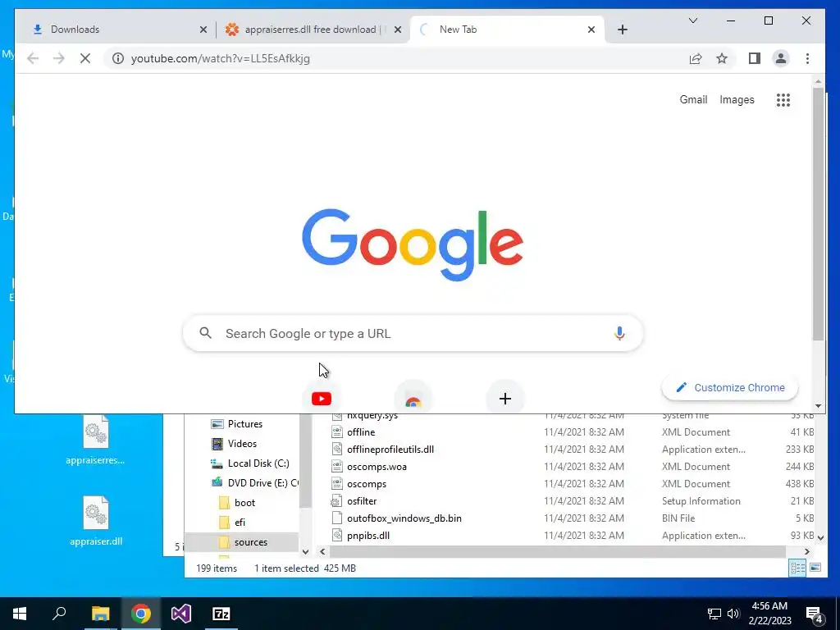Screen dimensions: 840x630
Task: Open the Gmail link
Action: (x=693, y=99)
